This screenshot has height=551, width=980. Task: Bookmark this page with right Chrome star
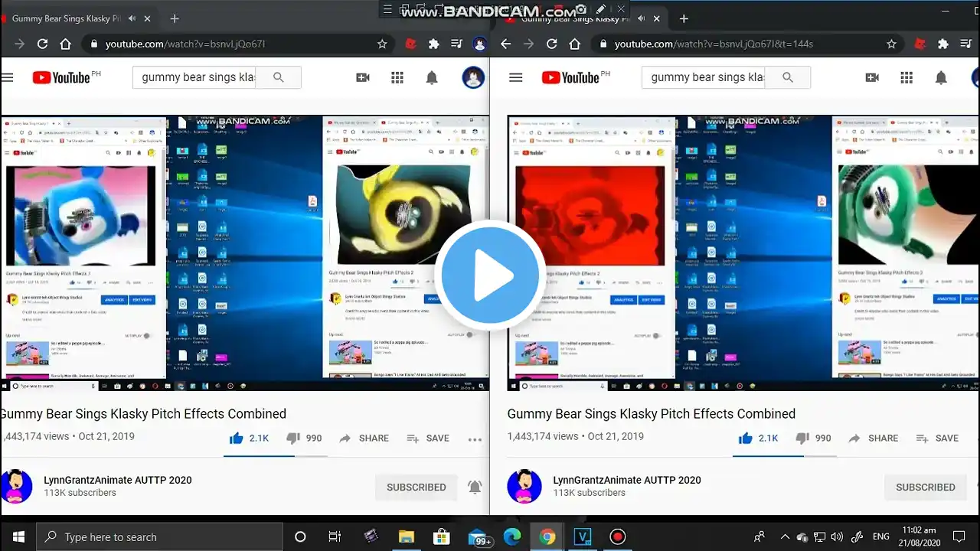click(x=891, y=44)
